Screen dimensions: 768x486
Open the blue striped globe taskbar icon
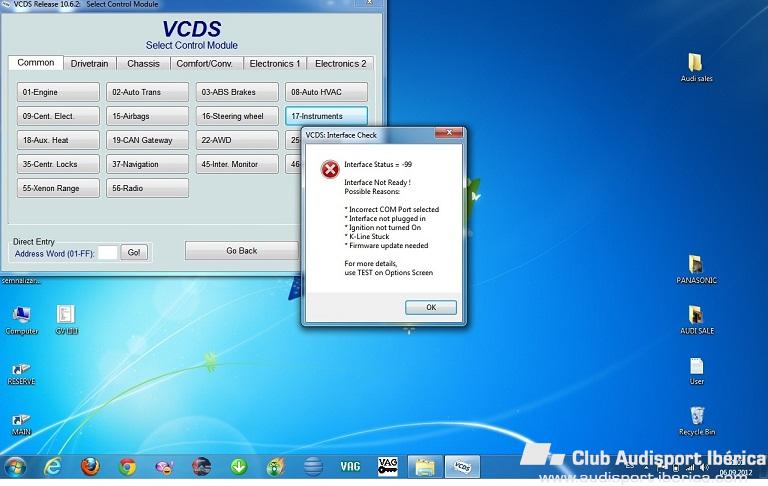click(313, 466)
